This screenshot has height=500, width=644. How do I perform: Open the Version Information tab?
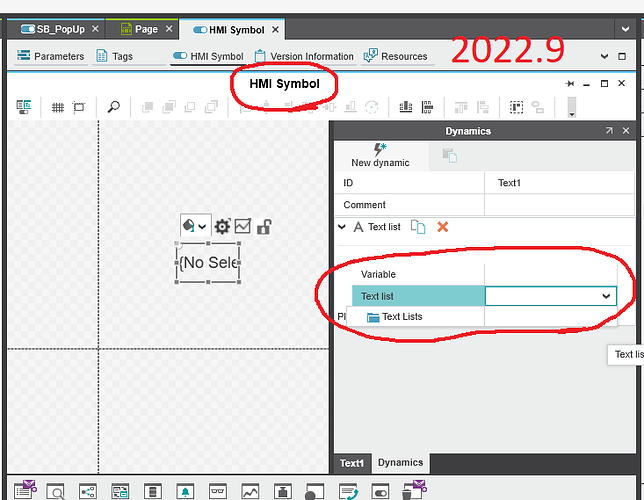(304, 56)
